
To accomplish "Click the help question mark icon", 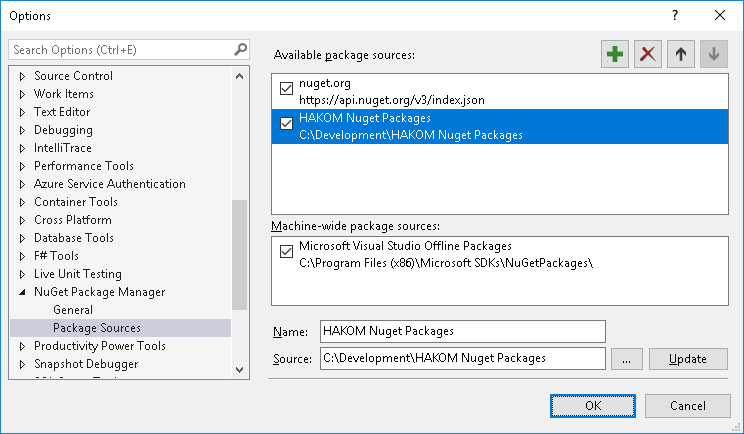I will coord(675,15).
